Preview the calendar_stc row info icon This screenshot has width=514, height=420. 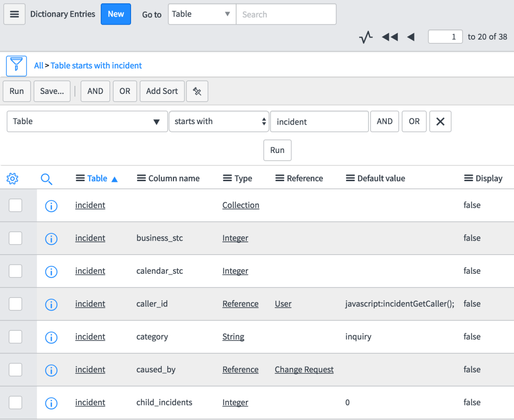51,272
